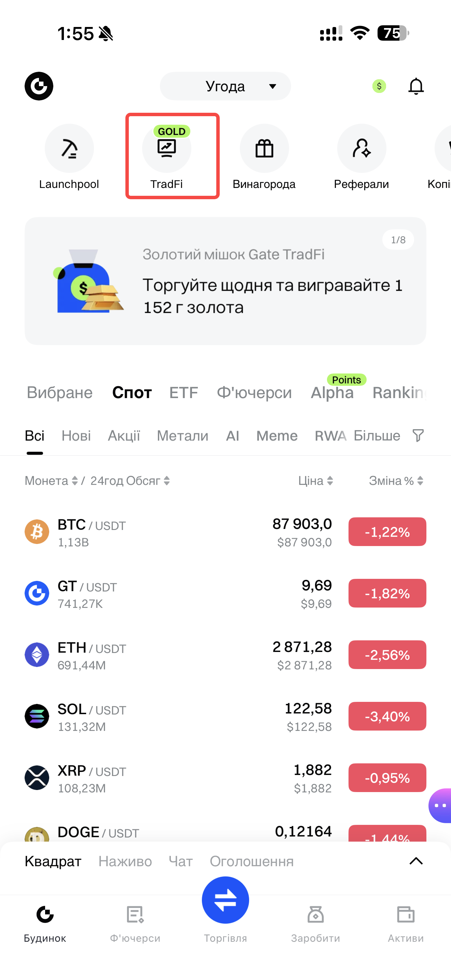This screenshot has height=980, width=451.
Task: Tap the TradFi GOLD icon
Action: pyautogui.click(x=167, y=149)
